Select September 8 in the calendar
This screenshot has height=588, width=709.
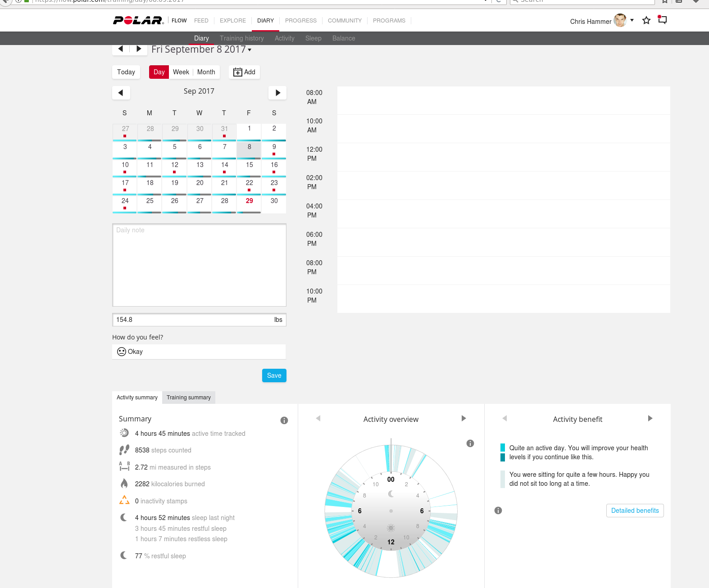click(x=249, y=150)
